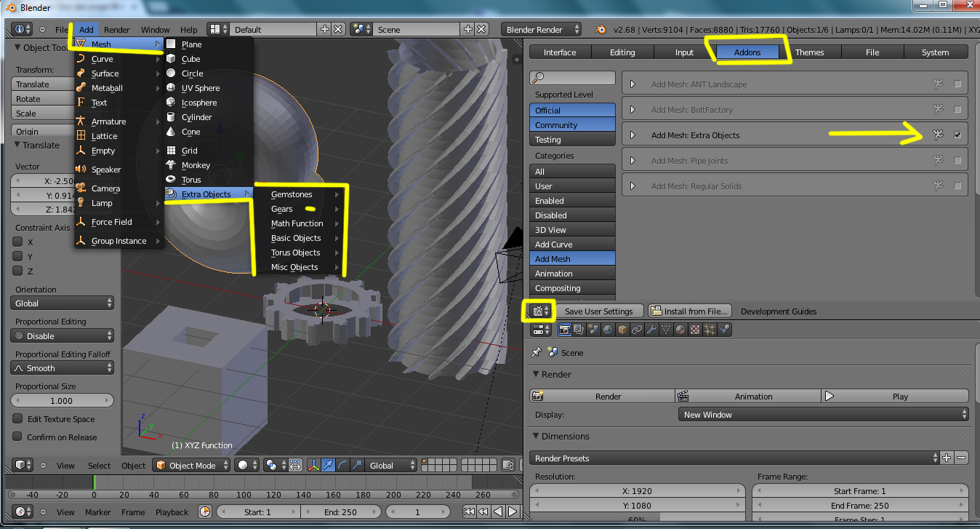
Task: Select the rotate manipulator arc icon
Action: pyautogui.click(x=341, y=466)
